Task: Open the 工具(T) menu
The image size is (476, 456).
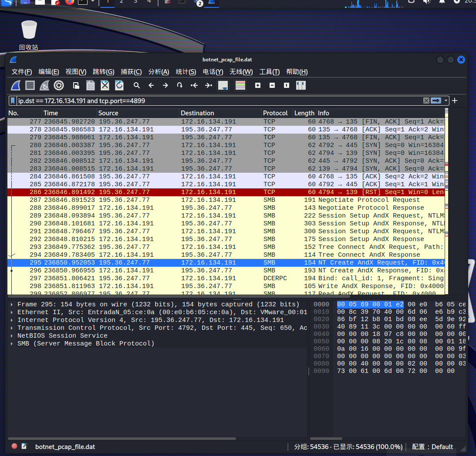Action: (x=269, y=72)
